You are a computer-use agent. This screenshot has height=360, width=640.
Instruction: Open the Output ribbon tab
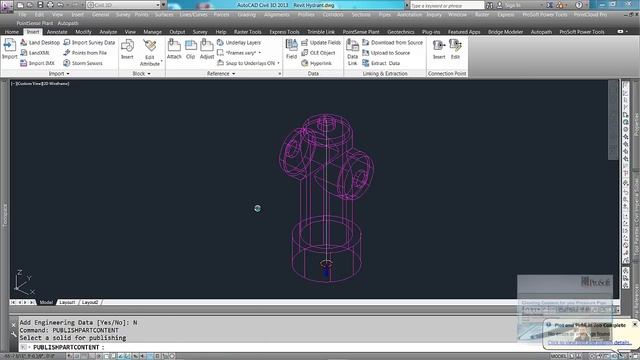[x=177, y=32]
